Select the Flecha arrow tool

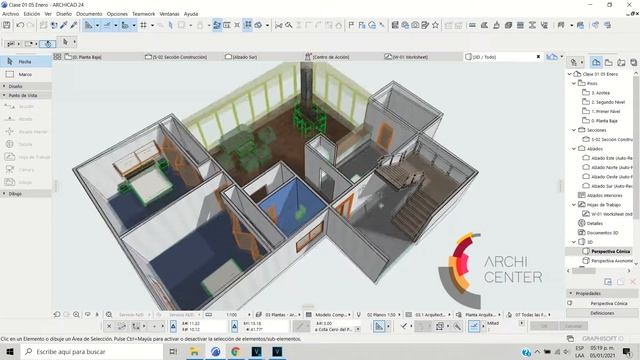25,62
